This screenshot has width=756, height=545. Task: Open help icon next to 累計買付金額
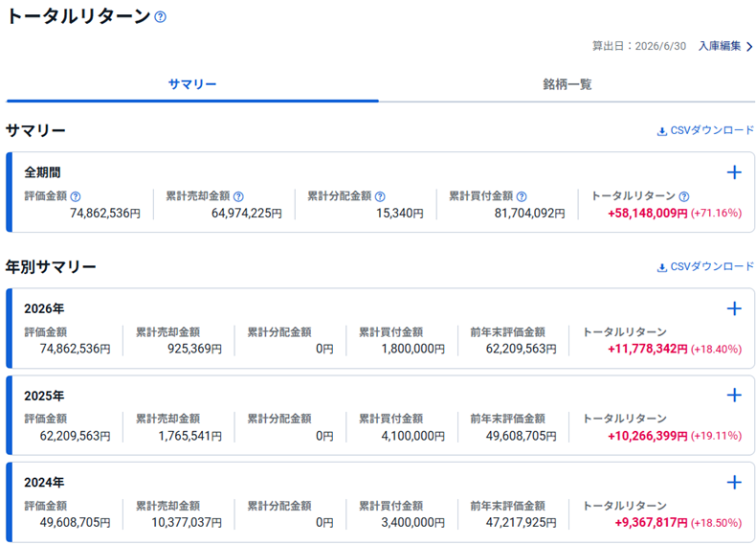(x=522, y=196)
